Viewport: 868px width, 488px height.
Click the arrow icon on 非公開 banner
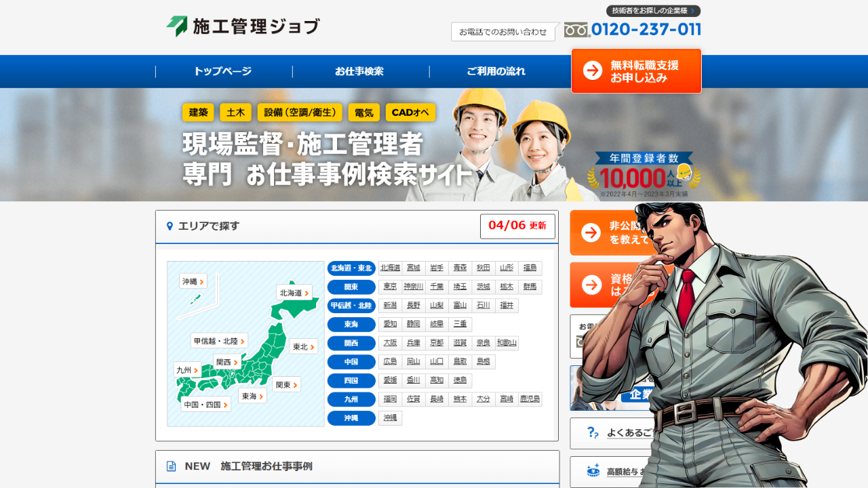point(591,232)
